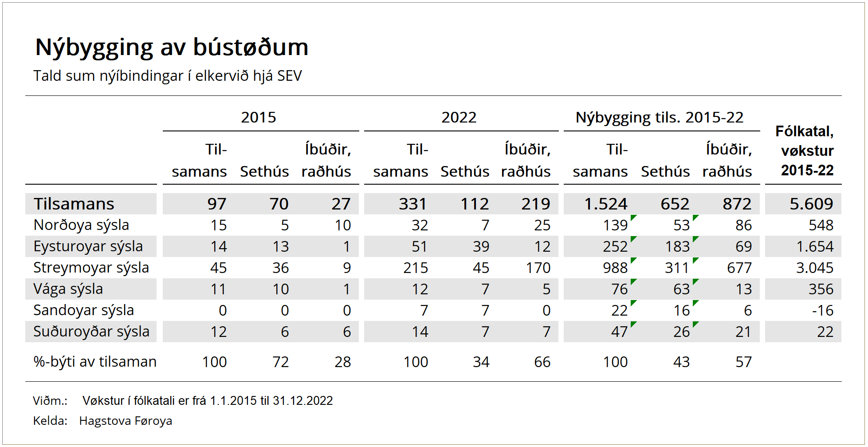The width and height of the screenshot is (868, 447).
Task: Click green corner marker on the 988 cell
Action: coord(633,260)
